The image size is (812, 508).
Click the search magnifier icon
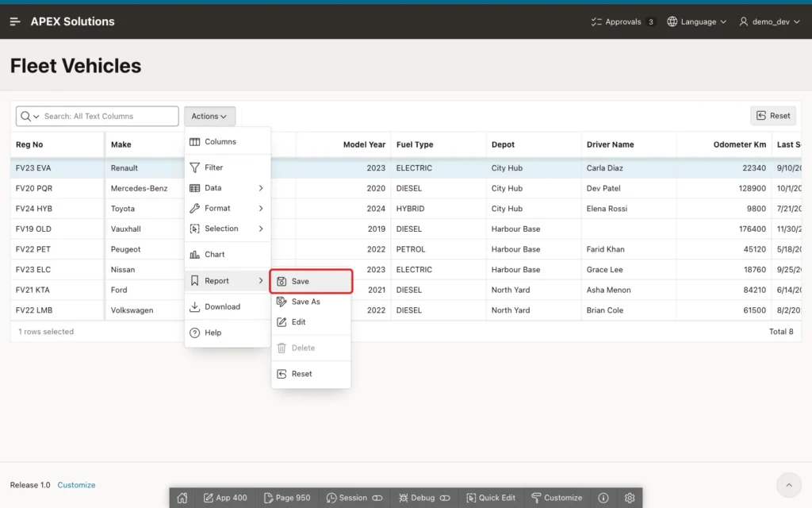pos(25,116)
